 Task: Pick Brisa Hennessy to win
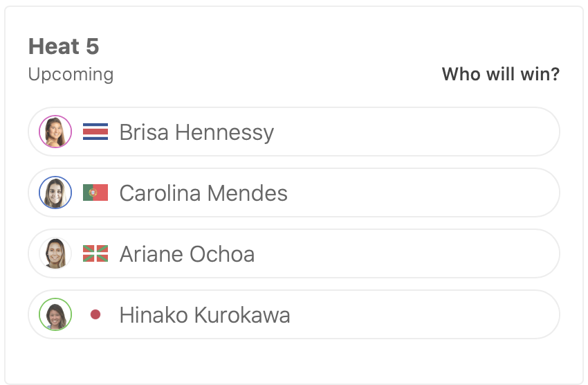[x=415, y=132]
